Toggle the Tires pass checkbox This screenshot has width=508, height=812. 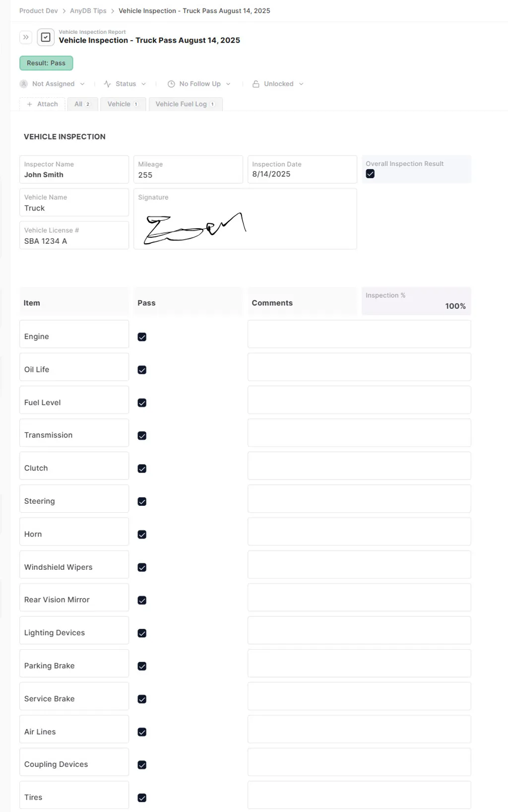(142, 798)
